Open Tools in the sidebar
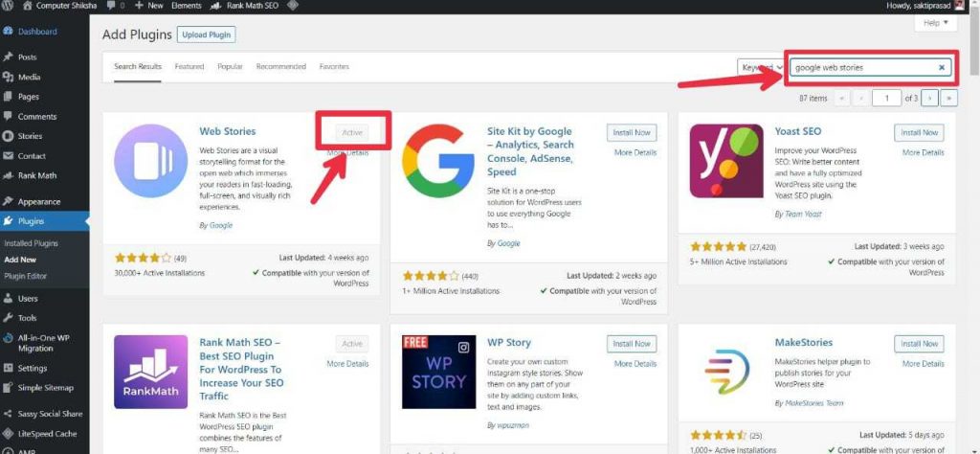 [27, 318]
